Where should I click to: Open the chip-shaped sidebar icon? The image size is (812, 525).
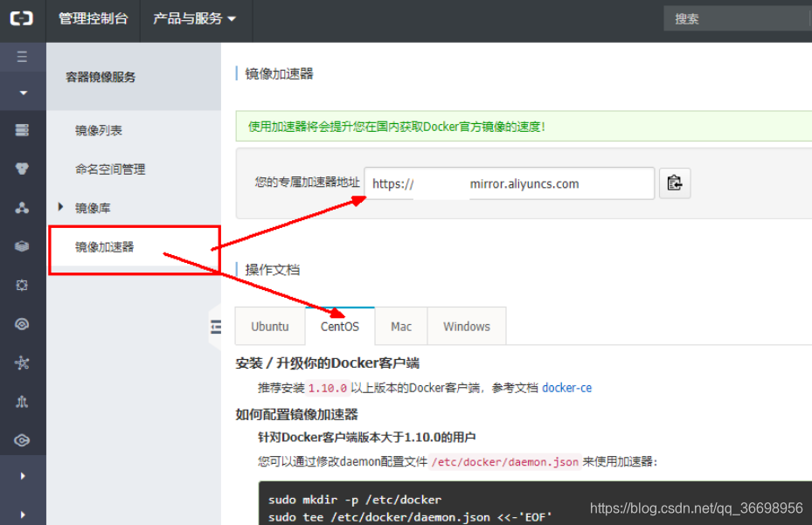point(22,286)
